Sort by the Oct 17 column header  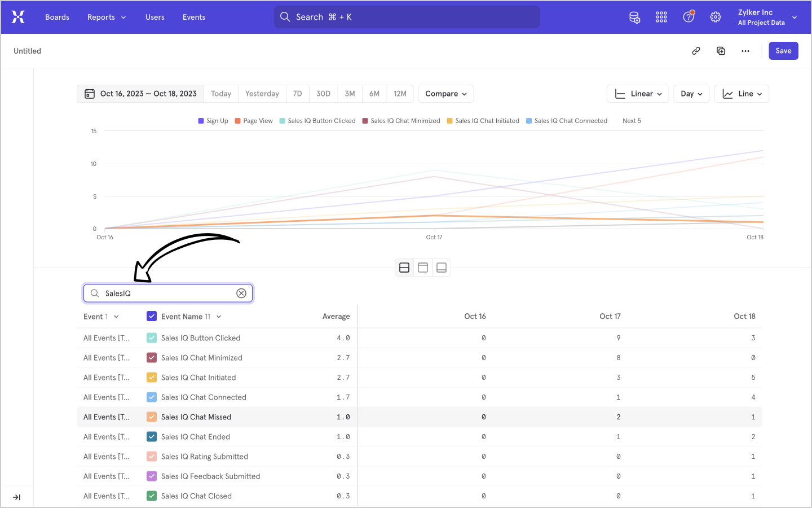(610, 317)
